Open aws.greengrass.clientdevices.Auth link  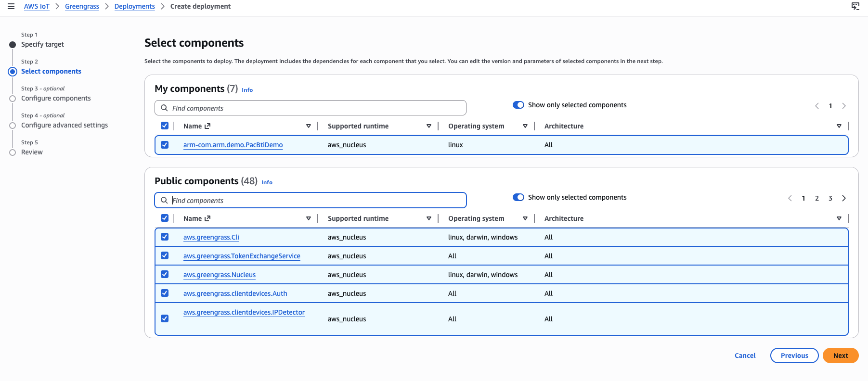(x=235, y=293)
